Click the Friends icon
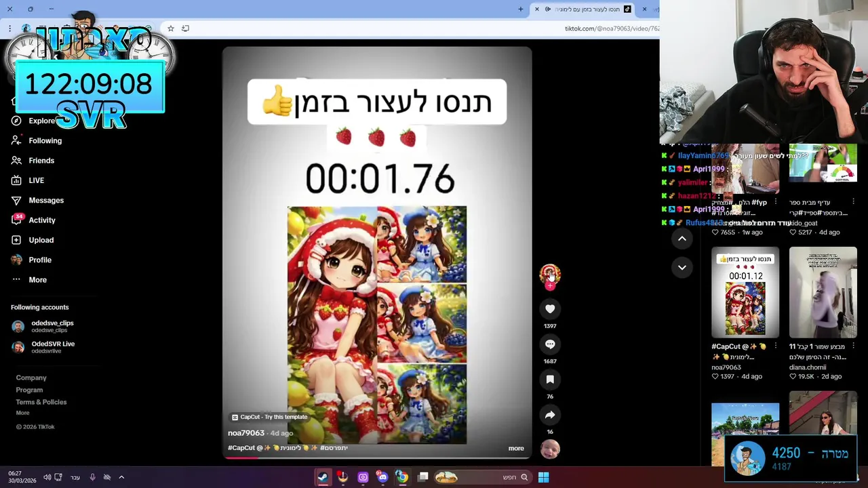 point(16,161)
